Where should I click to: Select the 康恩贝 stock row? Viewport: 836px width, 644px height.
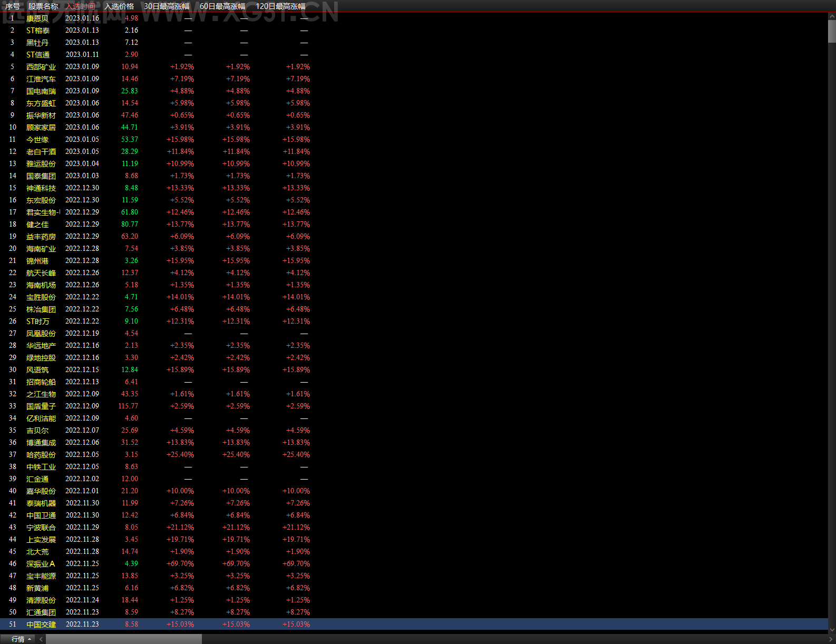[414, 18]
